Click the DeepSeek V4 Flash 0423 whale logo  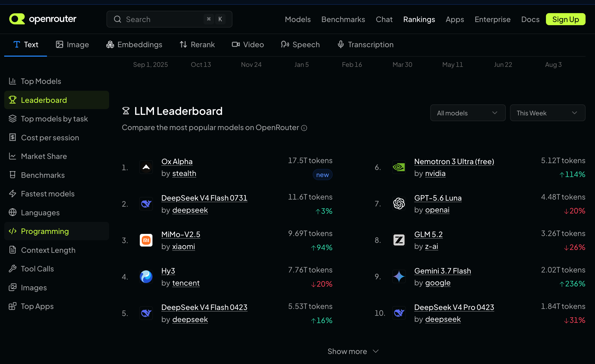(146, 313)
